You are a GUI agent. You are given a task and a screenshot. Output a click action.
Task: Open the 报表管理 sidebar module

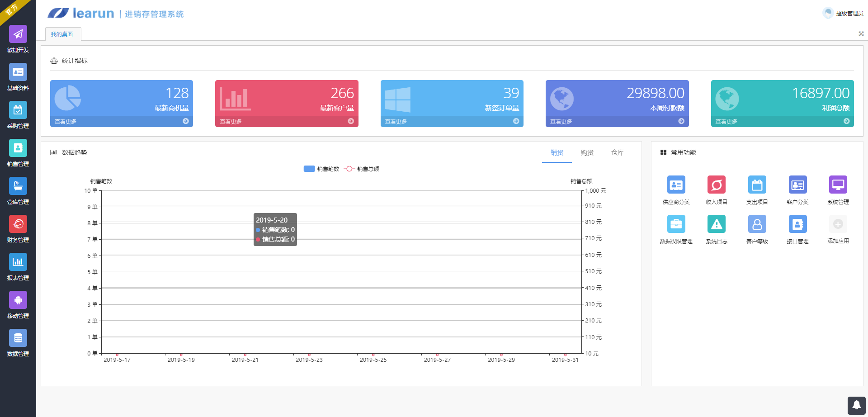click(x=18, y=267)
